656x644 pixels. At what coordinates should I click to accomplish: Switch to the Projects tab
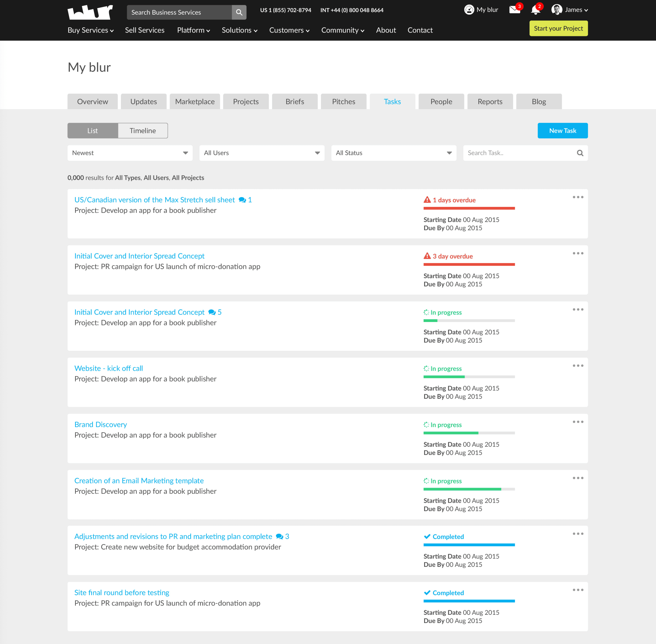click(246, 102)
